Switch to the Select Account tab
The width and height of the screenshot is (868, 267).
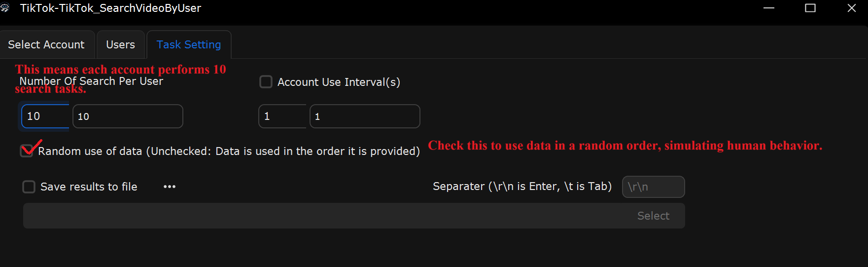(46, 44)
